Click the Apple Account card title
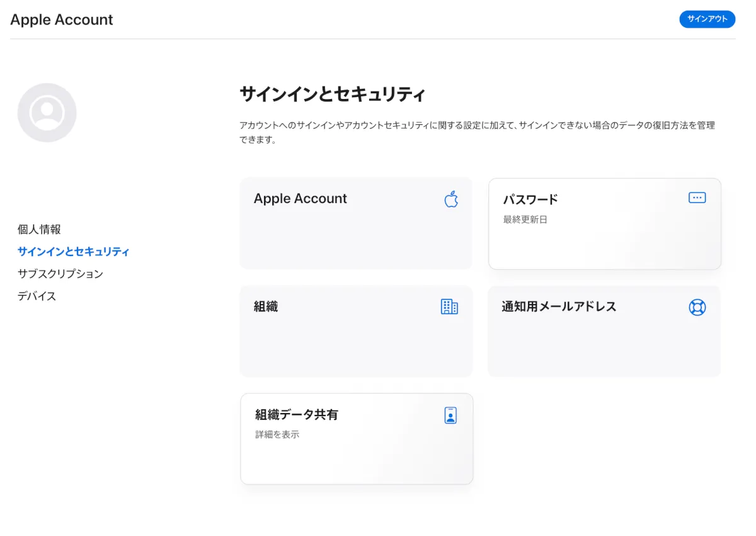The height and width of the screenshot is (536, 756). pyautogui.click(x=300, y=199)
